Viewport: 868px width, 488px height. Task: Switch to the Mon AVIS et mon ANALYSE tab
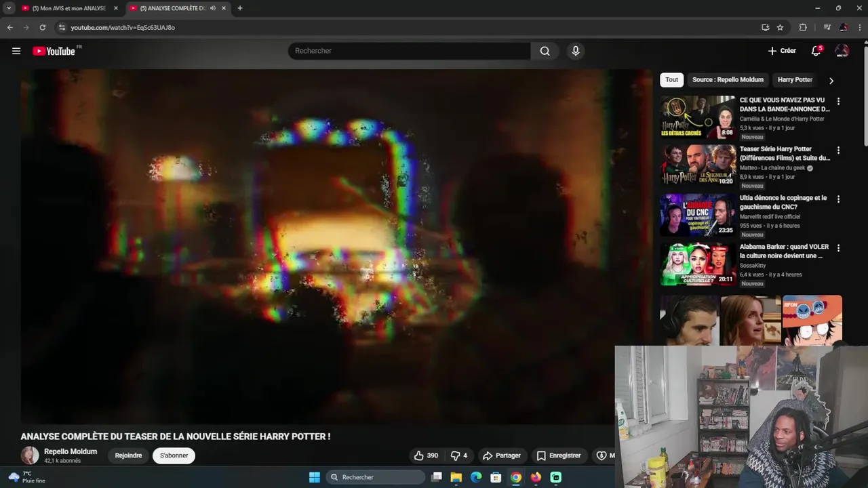pos(69,8)
